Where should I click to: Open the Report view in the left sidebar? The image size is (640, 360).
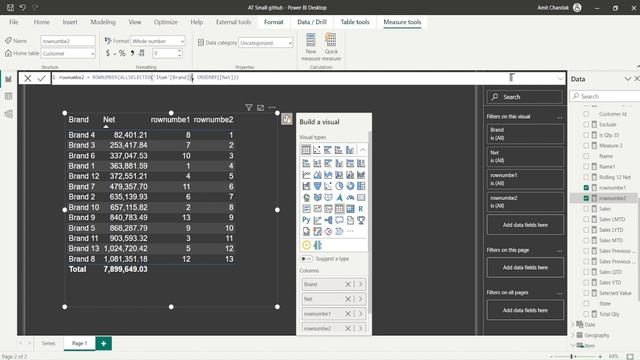pyautogui.click(x=9, y=79)
